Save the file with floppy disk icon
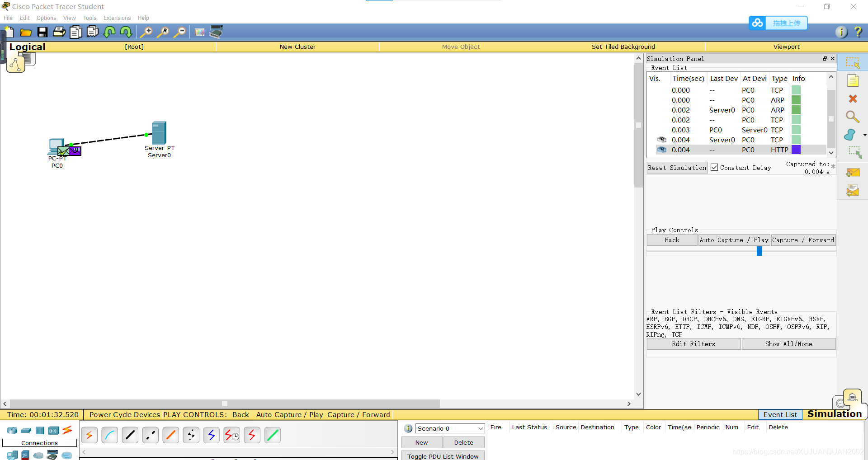868x460 pixels. pyautogui.click(x=42, y=32)
